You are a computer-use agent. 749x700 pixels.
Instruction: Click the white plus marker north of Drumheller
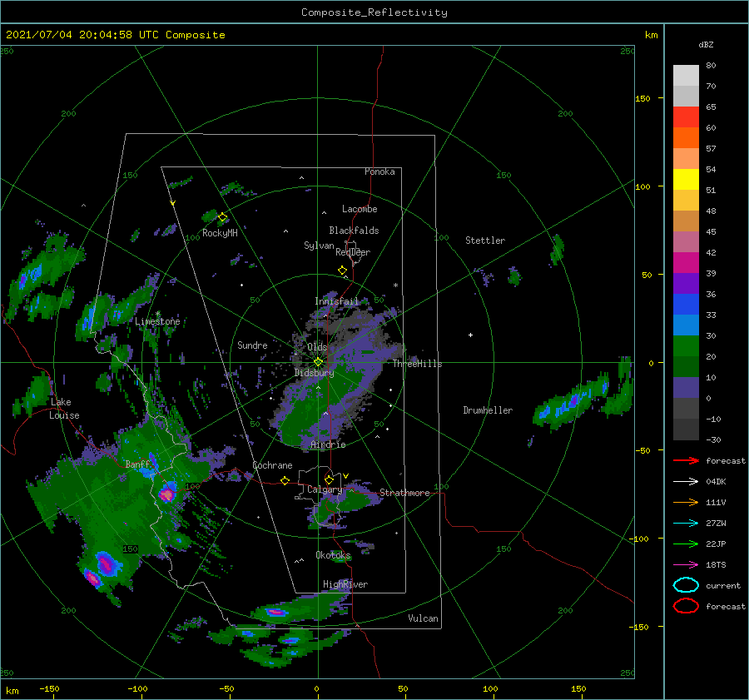(x=470, y=335)
